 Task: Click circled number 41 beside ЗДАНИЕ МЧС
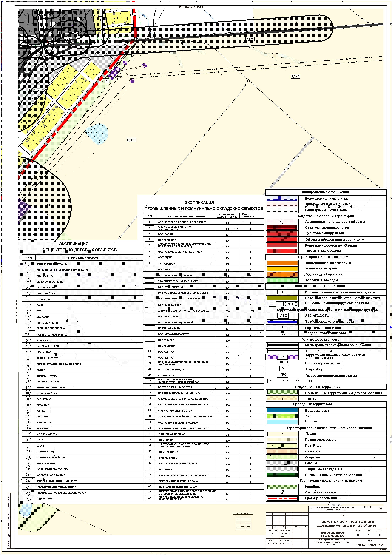pyautogui.click(x=28, y=498)
